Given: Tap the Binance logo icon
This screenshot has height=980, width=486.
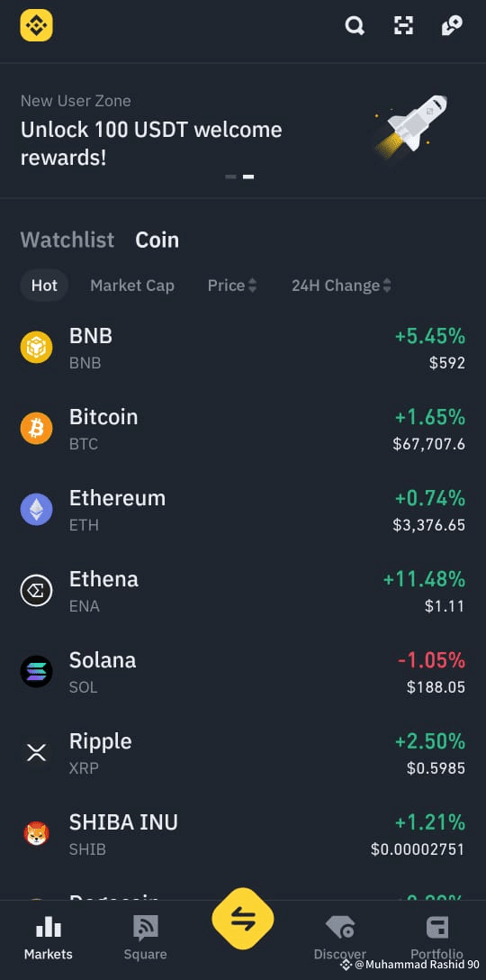Looking at the screenshot, I should click(x=36, y=25).
